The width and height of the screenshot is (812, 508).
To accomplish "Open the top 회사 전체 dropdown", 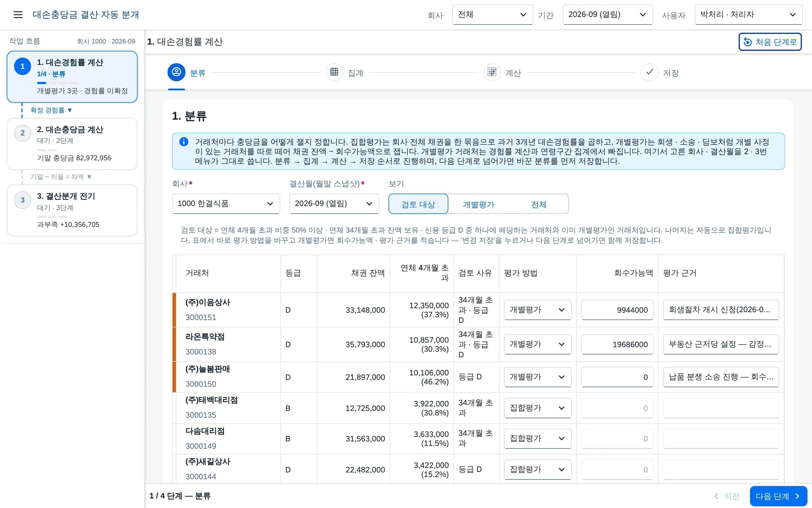I will [493, 14].
